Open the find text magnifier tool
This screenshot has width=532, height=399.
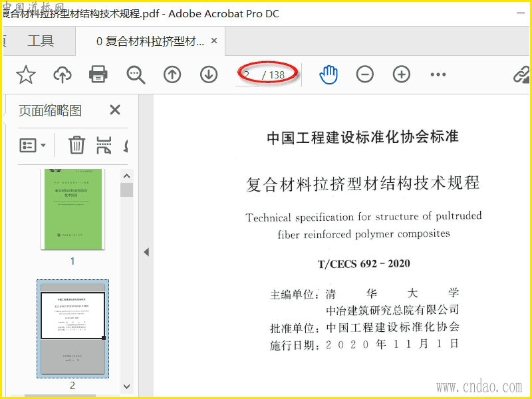click(136, 74)
